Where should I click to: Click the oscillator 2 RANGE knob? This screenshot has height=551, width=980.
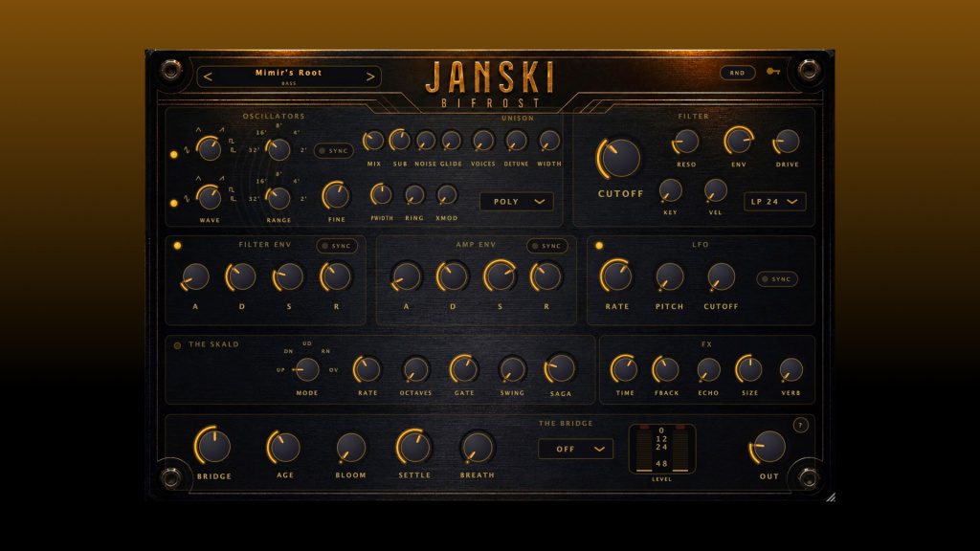click(x=278, y=199)
